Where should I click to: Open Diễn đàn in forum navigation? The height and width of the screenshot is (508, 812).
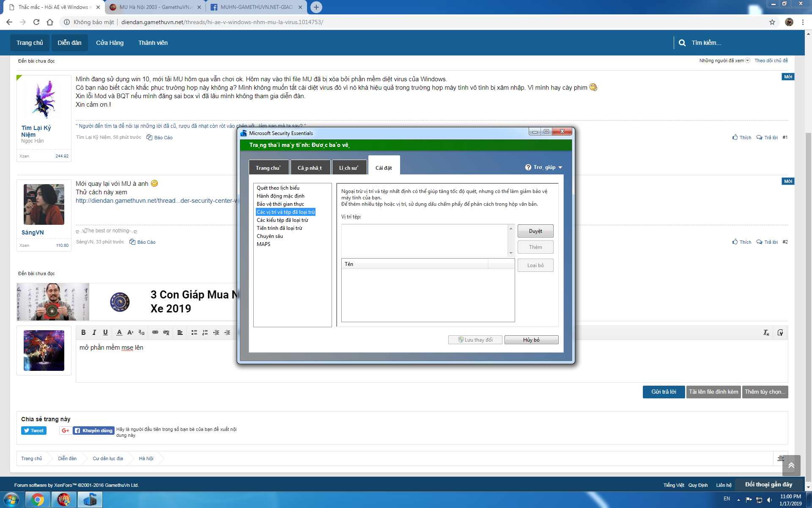coord(69,43)
